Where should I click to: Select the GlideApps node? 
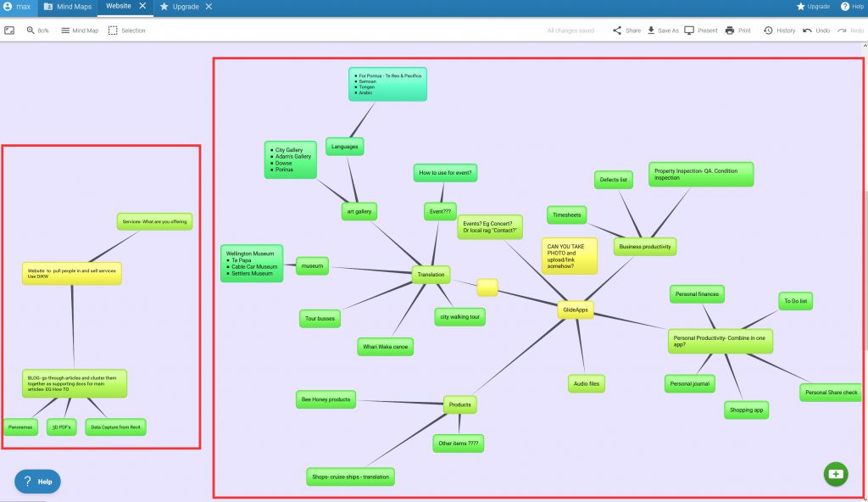[x=575, y=310]
